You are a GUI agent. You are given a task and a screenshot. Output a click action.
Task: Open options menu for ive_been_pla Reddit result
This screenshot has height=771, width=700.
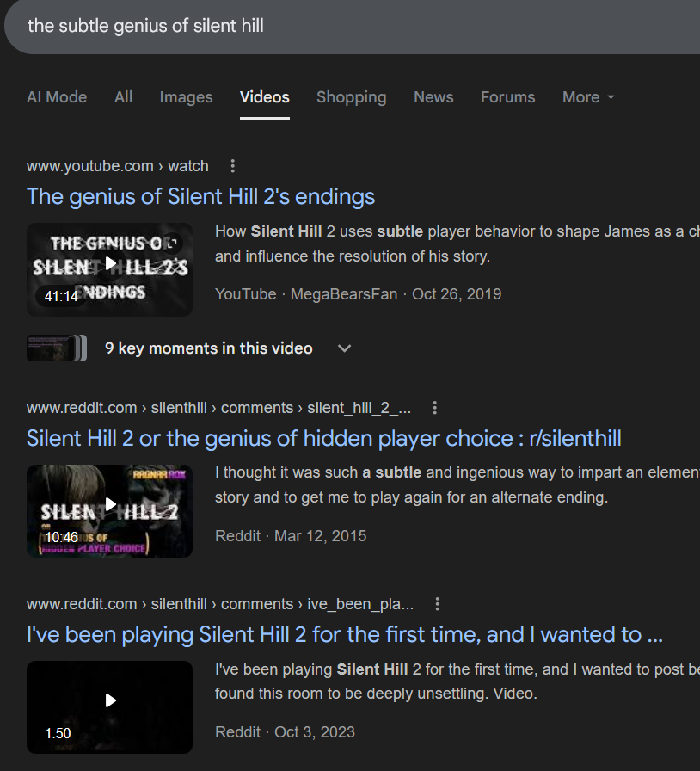point(438,604)
